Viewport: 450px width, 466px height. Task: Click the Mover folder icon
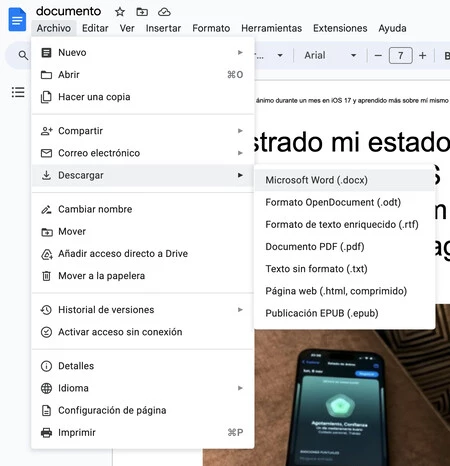click(x=47, y=232)
